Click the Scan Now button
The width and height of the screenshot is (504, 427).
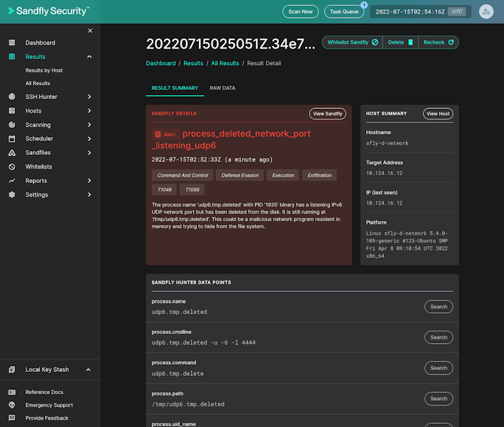[300, 12]
